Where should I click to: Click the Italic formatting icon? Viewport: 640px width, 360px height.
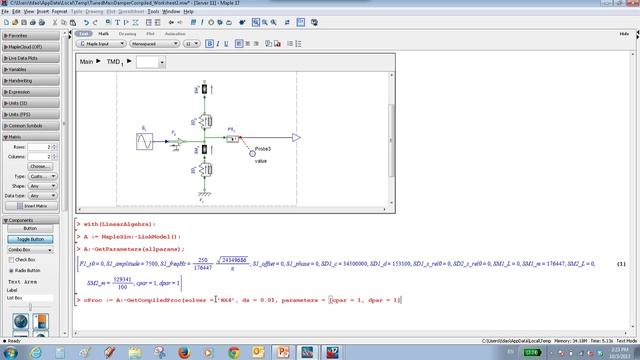[x=218, y=44]
